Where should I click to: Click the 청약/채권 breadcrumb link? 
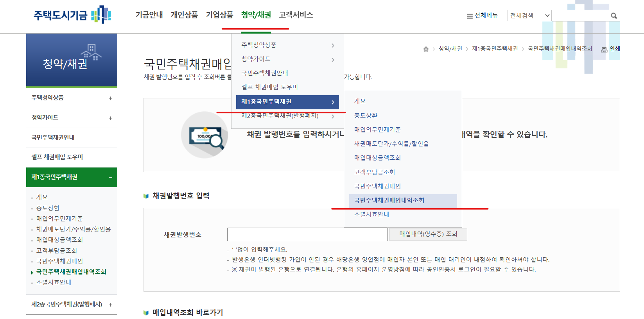coord(450,49)
